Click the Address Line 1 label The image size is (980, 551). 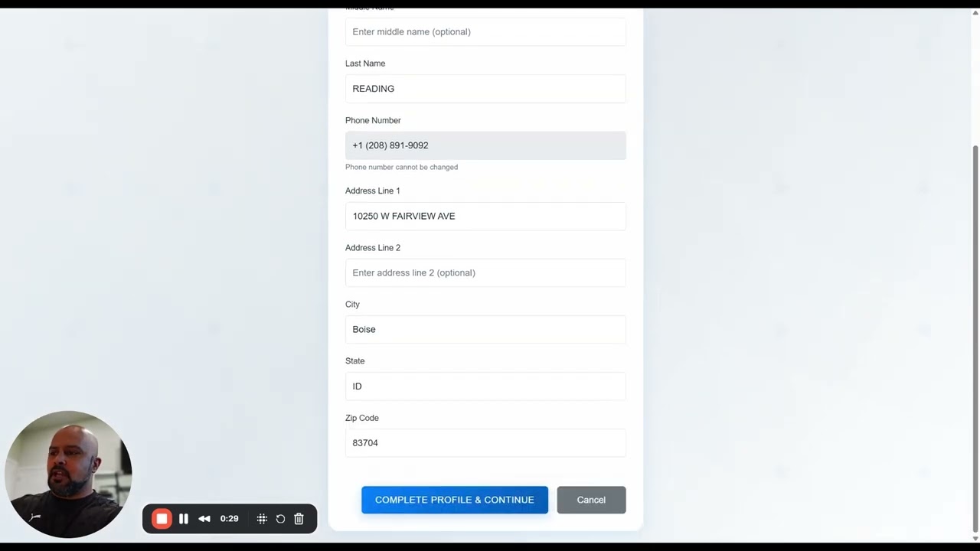[x=372, y=191]
